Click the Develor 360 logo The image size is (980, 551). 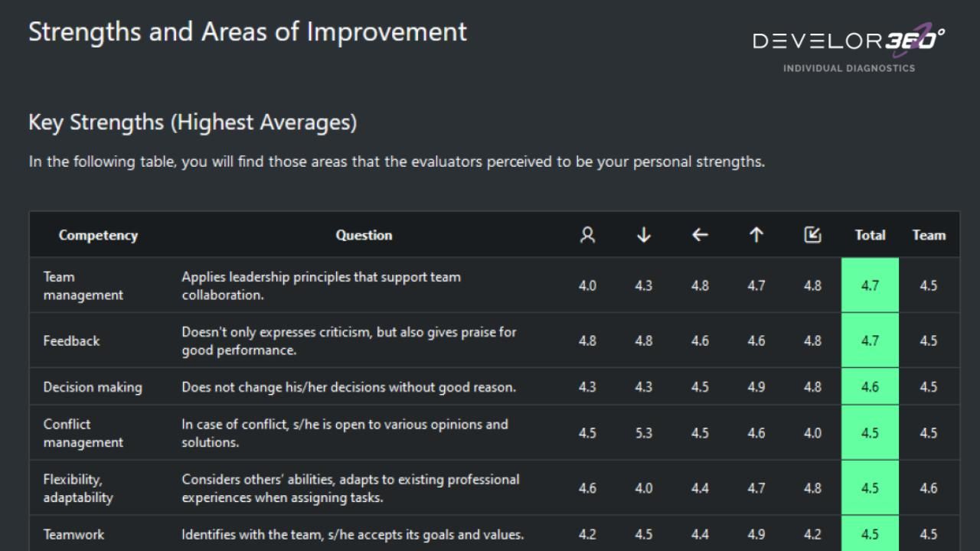(x=848, y=47)
